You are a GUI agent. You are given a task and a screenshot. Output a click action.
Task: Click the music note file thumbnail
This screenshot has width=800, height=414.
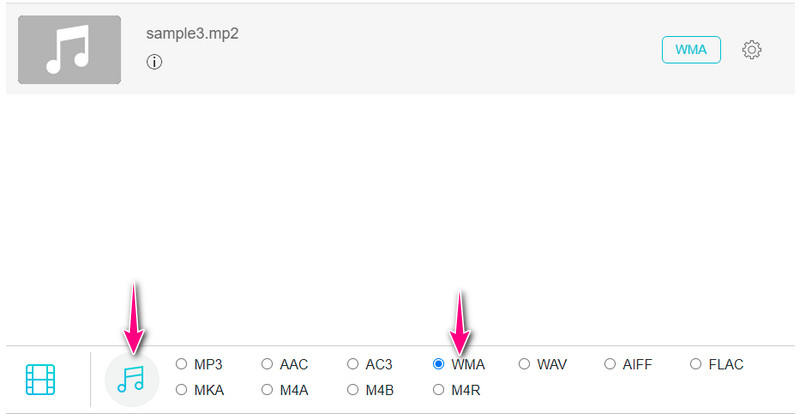tap(69, 49)
